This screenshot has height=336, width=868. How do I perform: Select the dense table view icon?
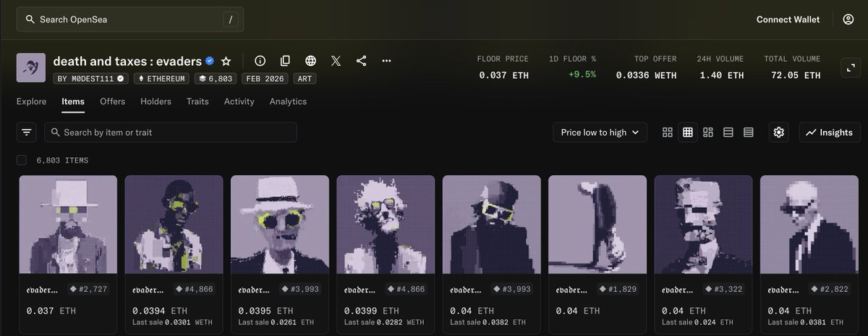749,133
